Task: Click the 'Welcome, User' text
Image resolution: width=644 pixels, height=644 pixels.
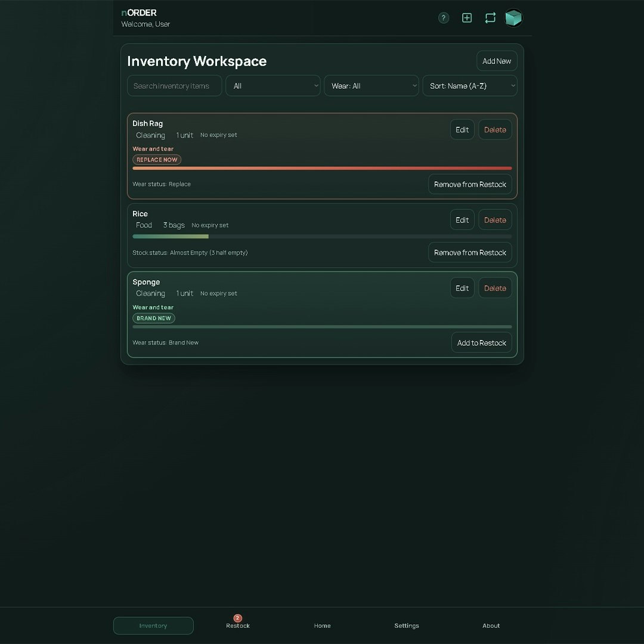Action: tap(145, 24)
